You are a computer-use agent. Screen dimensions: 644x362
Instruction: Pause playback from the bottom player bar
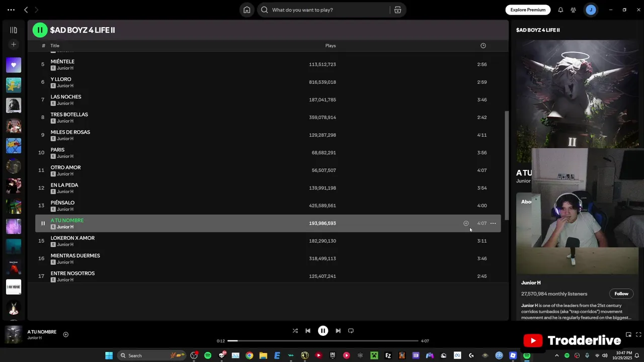323,331
